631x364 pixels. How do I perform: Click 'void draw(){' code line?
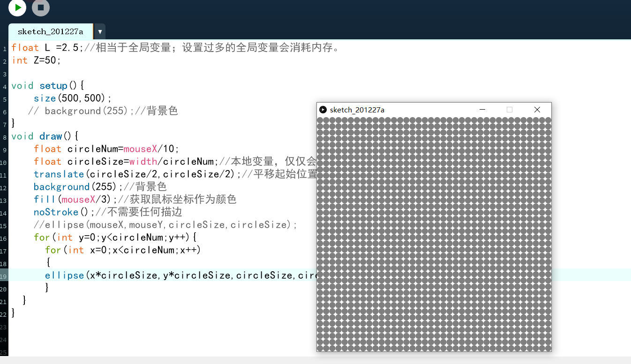45,136
